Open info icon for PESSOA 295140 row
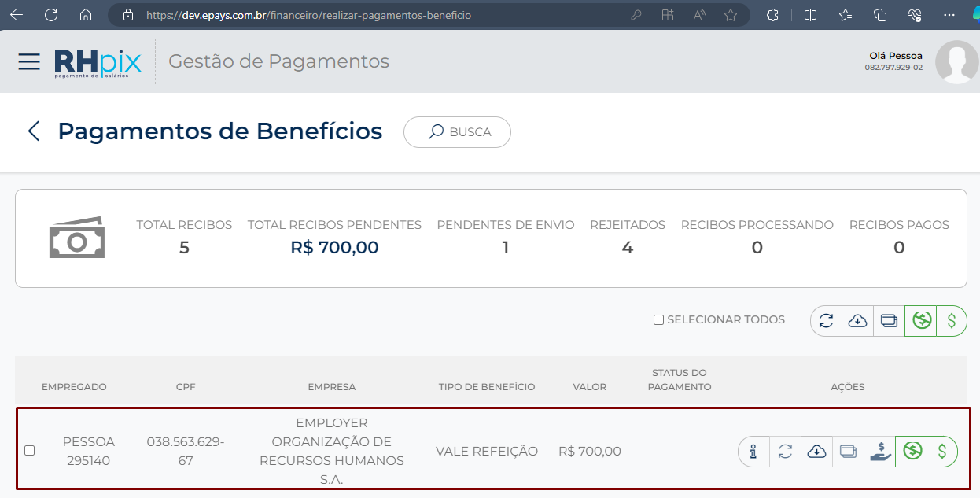Screen dimensions: 980x498 753,452
